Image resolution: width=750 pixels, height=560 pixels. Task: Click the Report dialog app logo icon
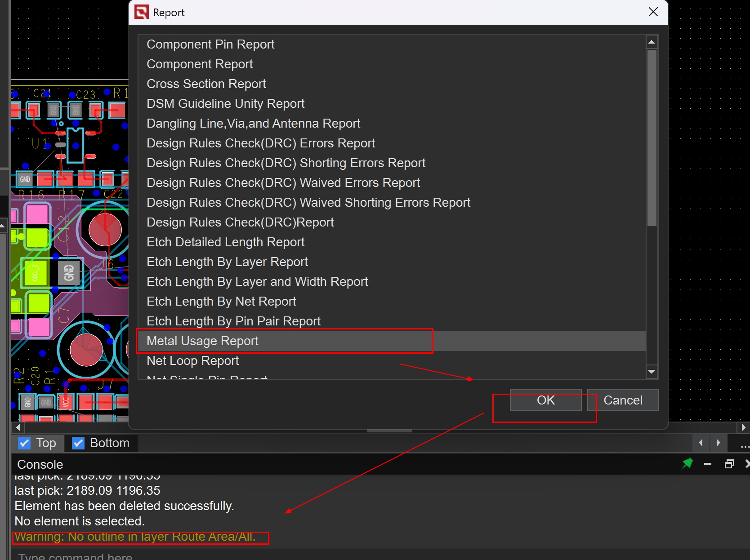(142, 12)
